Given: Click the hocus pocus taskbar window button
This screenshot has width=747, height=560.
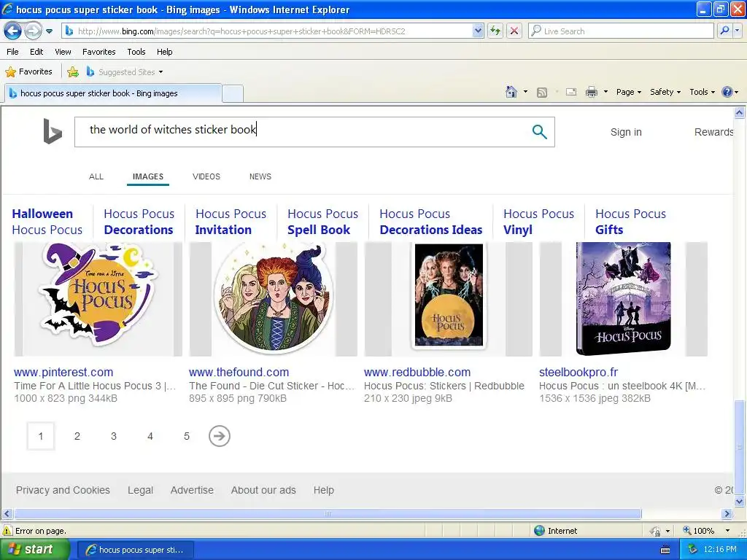Looking at the screenshot, I should click(x=135, y=550).
